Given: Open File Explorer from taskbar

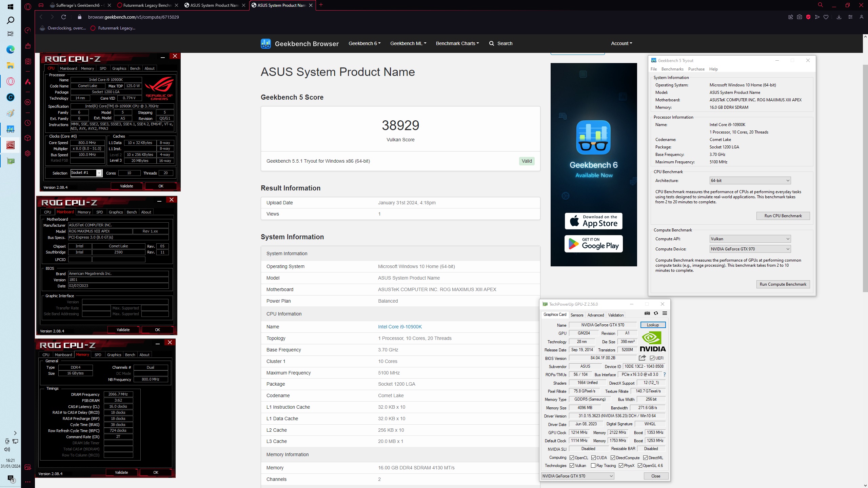Looking at the screenshot, I should 11,65.
